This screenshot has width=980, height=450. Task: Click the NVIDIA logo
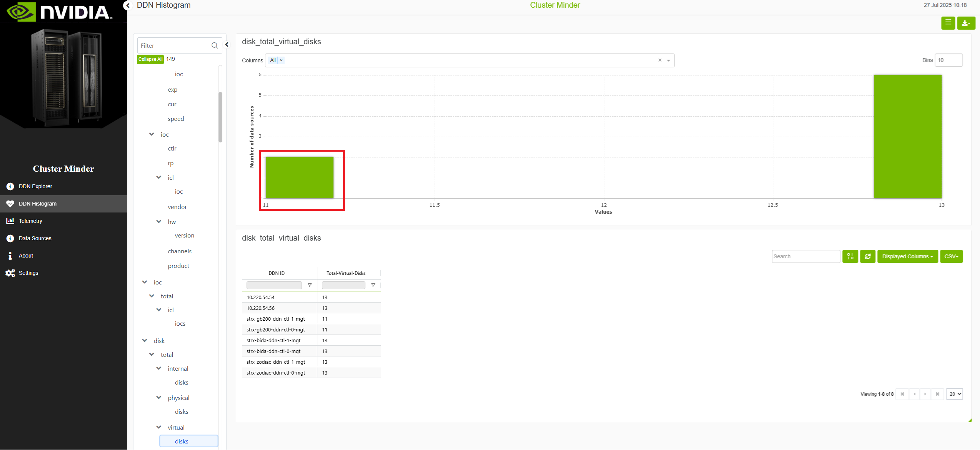click(x=60, y=12)
